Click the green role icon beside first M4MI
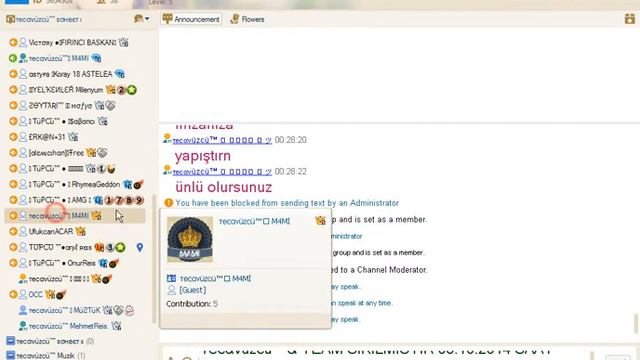This screenshot has height=360, width=640. [13, 58]
